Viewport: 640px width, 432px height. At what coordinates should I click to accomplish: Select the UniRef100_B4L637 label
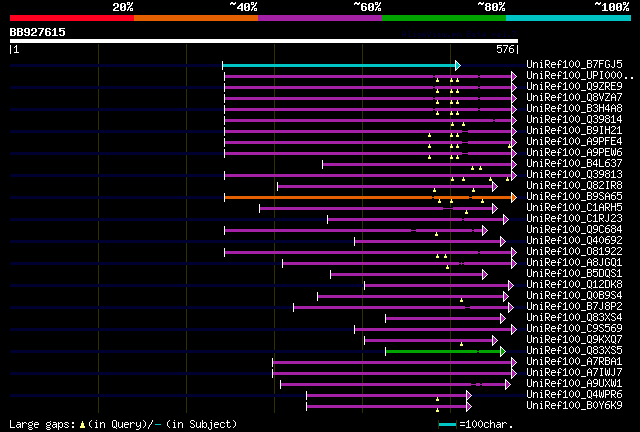tap(574, 163)
